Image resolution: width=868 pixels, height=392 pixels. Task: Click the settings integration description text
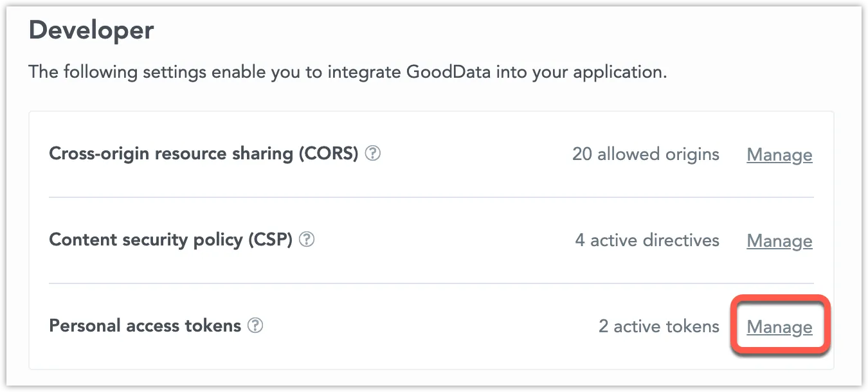click(348, 71)
